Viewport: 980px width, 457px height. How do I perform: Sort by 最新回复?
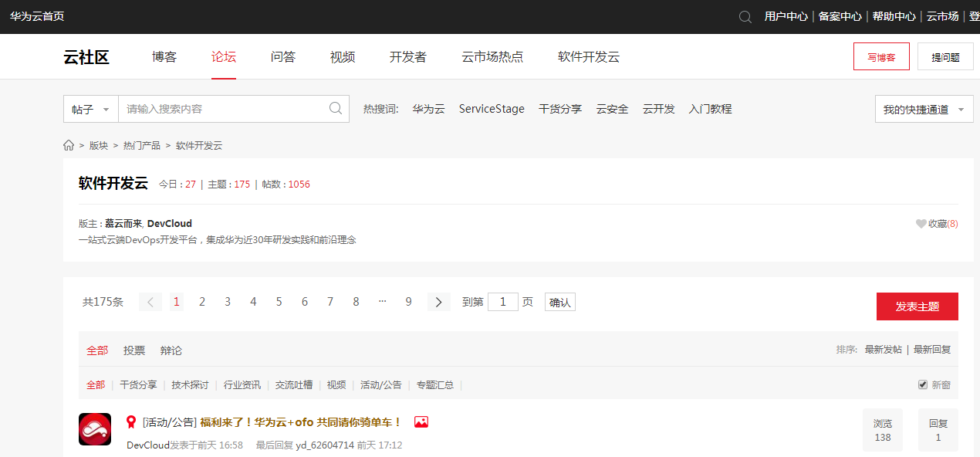click(932, 350)
